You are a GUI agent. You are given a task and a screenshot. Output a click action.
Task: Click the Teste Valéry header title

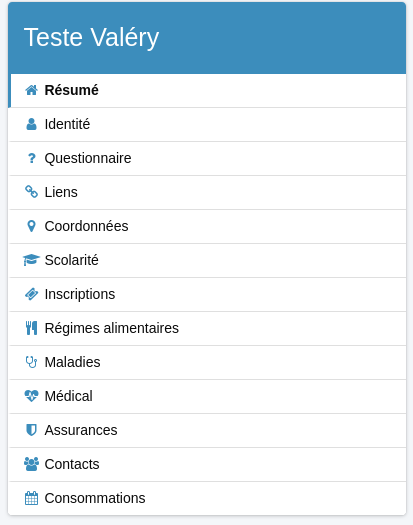[x=91, y=38]
